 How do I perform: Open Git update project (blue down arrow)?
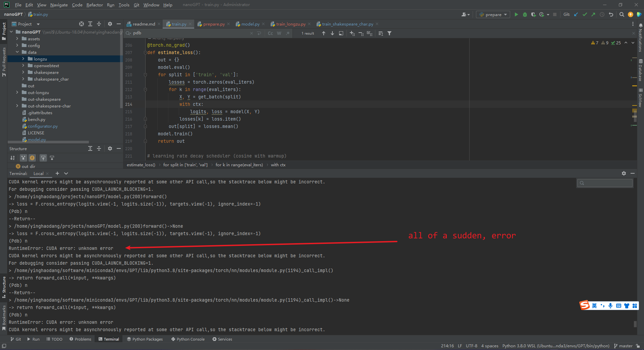[576, 14]
